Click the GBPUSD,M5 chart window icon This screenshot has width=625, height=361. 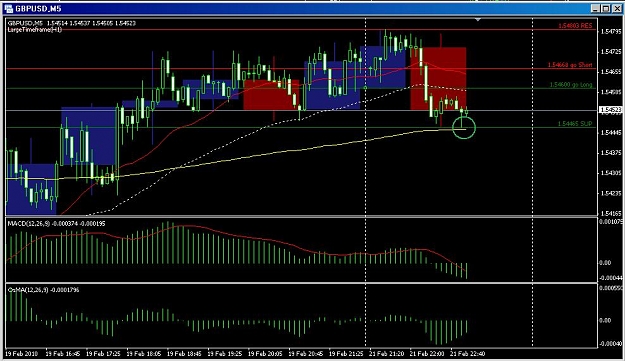point(8,9)
